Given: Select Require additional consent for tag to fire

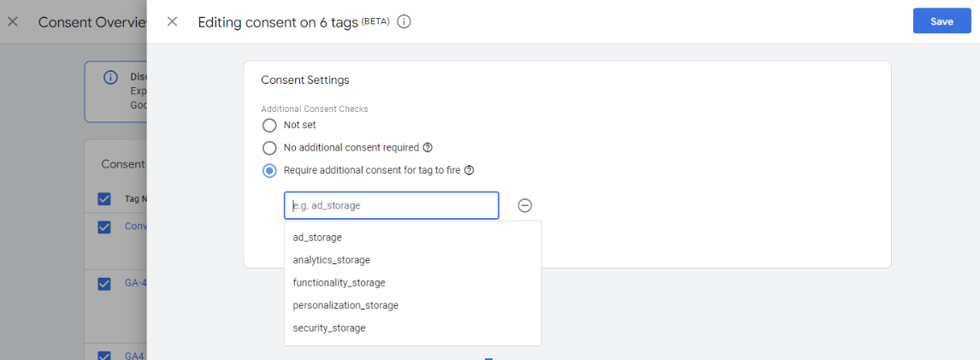Looking at the screenshot, I should click(269, 170).
